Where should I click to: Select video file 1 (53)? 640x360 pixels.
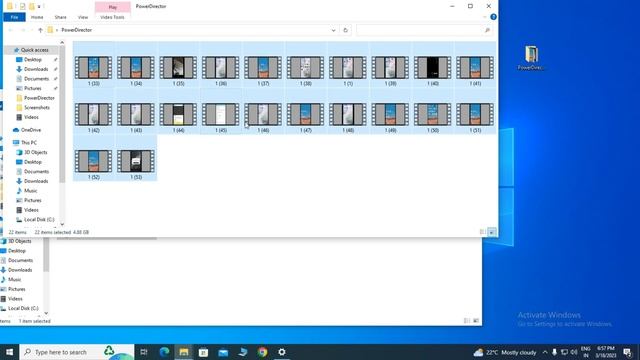click(136, 161)
